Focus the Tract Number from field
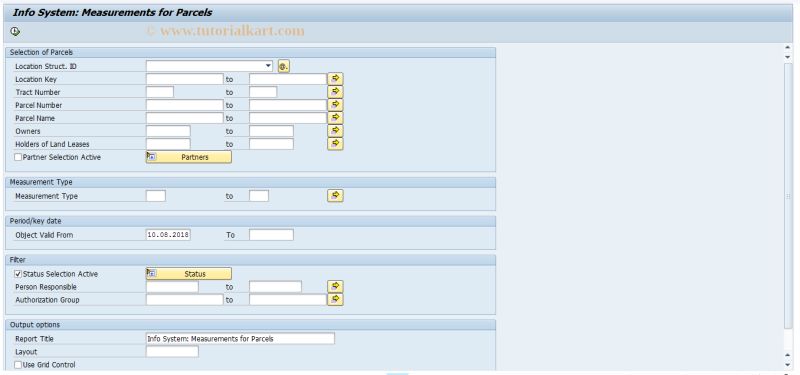Viewport: 800px width, 375px height. click(160, 92)
